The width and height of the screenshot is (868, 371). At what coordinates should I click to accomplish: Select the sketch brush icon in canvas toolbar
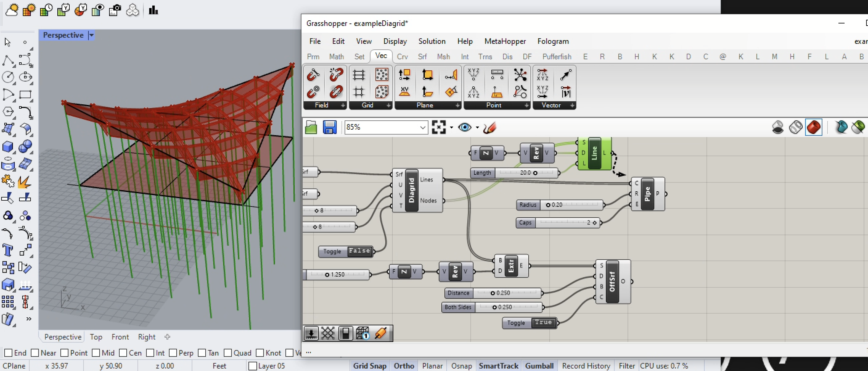489,127
